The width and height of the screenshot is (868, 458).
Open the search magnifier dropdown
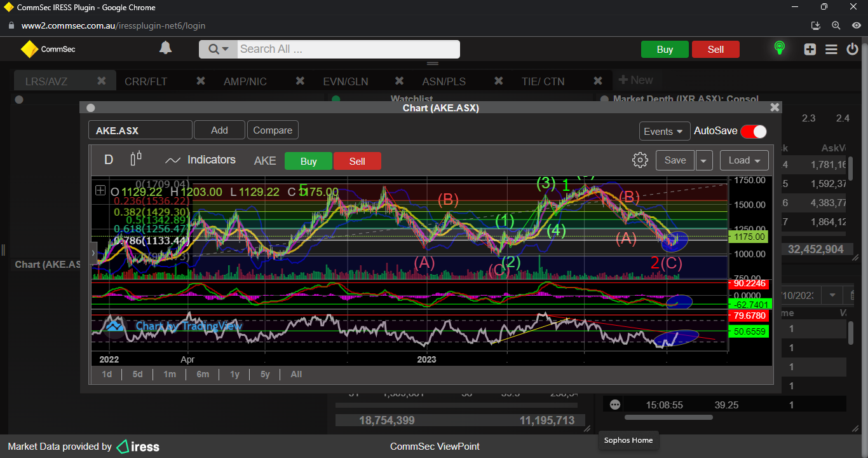coord(218,49)
